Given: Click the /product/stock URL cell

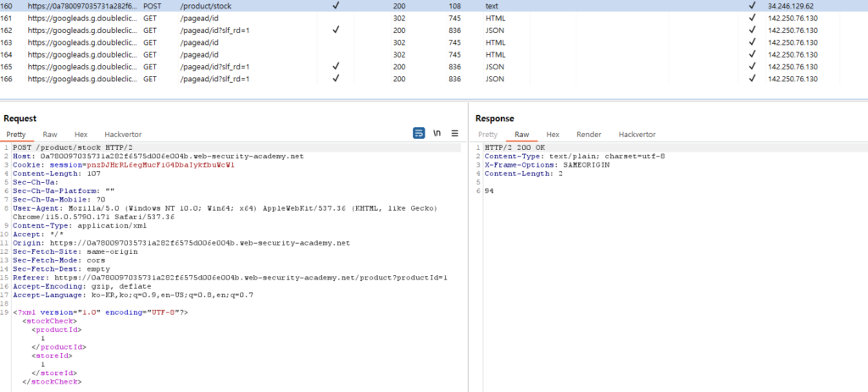Looking at the screenshot, I should point(205,6).
